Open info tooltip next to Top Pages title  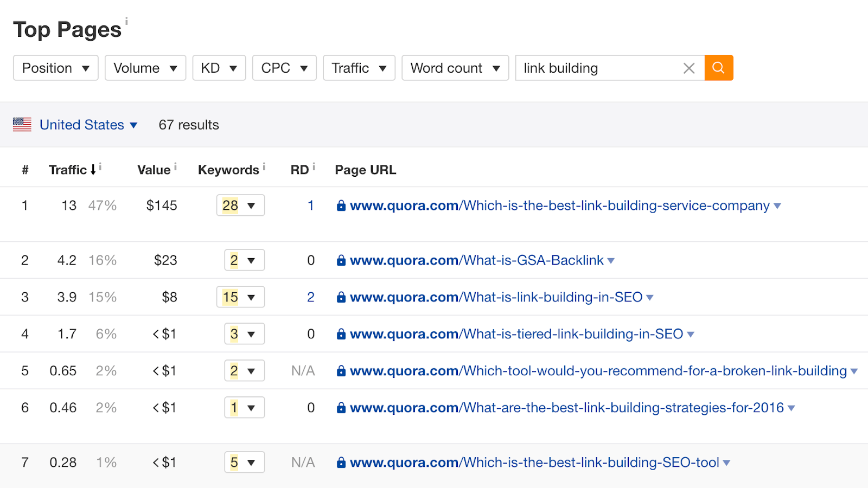pos(126,21)
